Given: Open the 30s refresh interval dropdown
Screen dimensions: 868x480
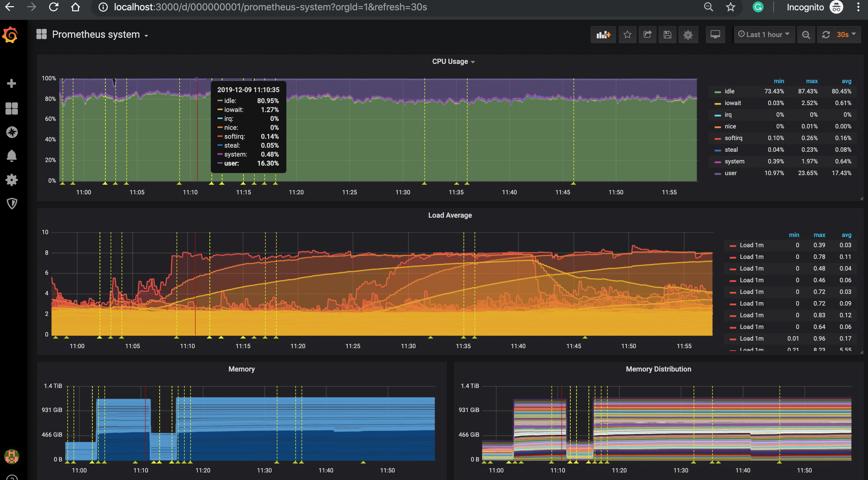Looking at the screenshot, I should (845, 34).
